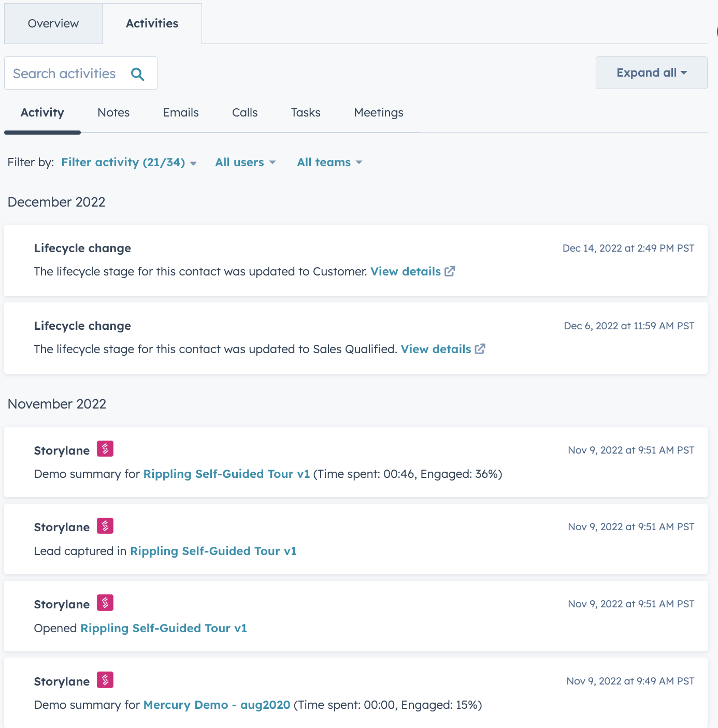Go to the Emails tab
Viewport: 718px width, 728px height.
[181, 113]
